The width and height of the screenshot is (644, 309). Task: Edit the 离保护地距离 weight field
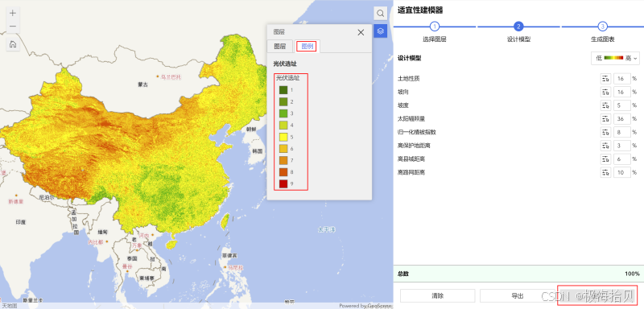pos(622,146)
